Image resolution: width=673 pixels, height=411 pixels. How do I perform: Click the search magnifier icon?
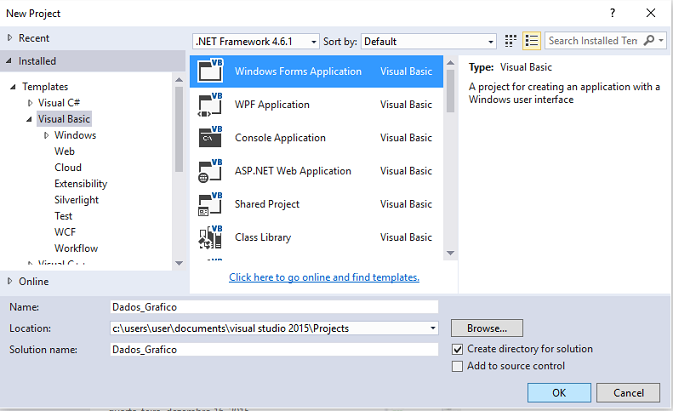649,40
